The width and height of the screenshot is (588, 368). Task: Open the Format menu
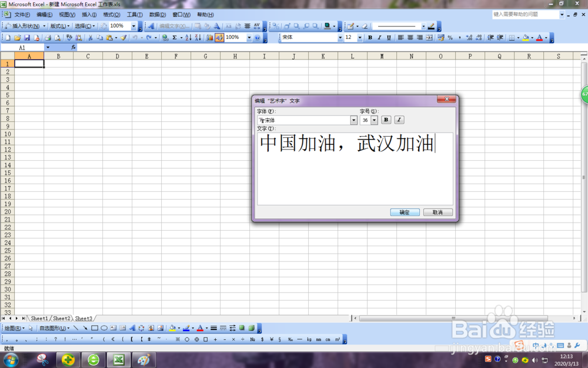(x=112, y=15)
